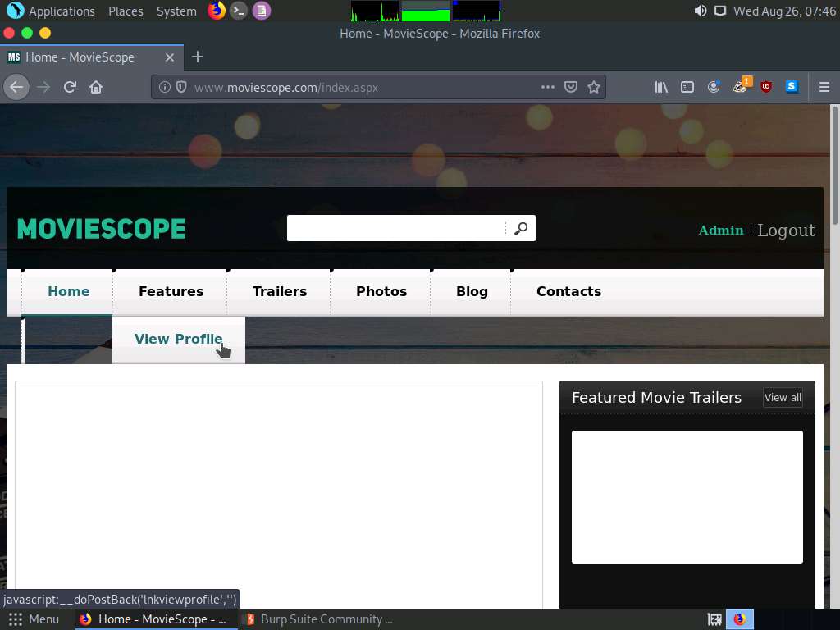
Task: Bookmark this page with the star icon
Action: point(594,87)
